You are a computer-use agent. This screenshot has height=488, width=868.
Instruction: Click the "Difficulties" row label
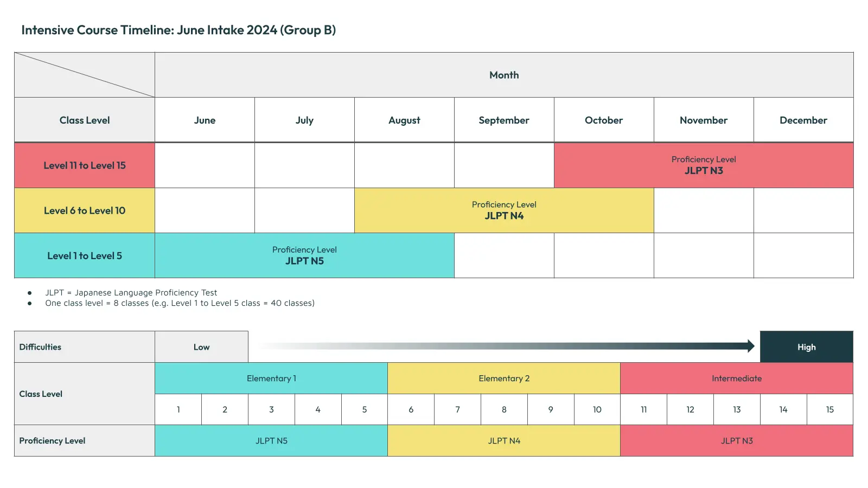(41, 347)
